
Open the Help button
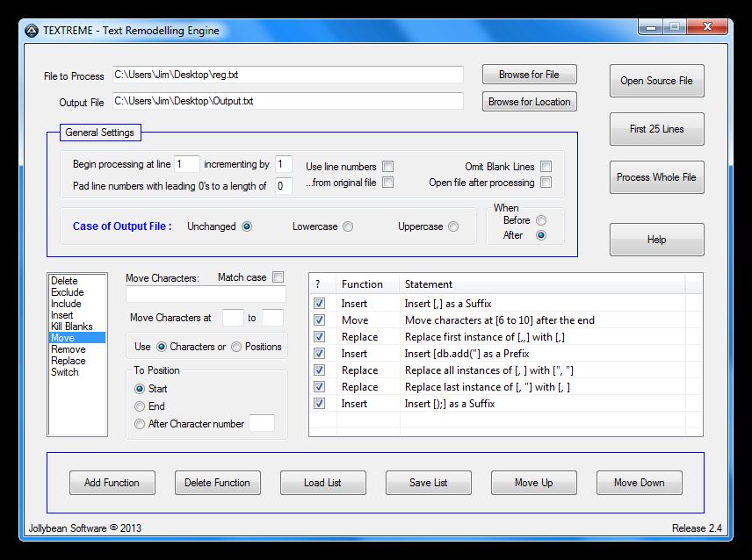[x=656, y=240]
